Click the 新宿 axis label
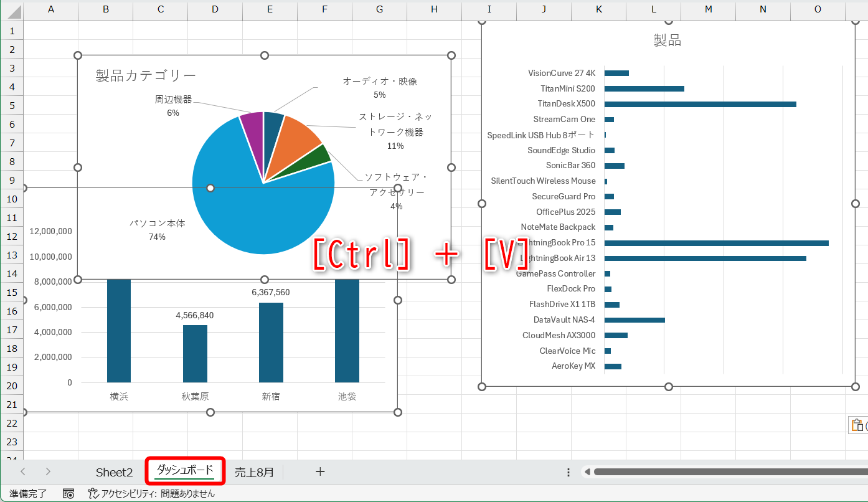Viewport: 868px width, 502px height. click(271, 396)
